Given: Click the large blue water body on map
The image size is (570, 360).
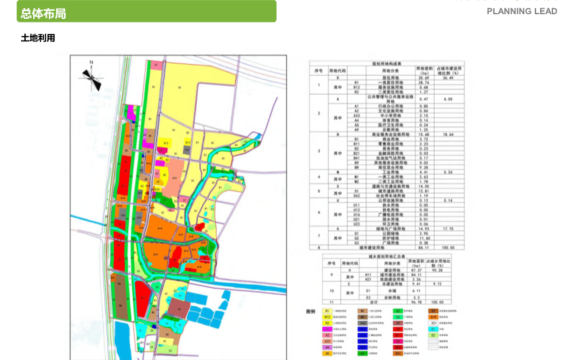Looking at the screenshot, I should [x=123, y=340].
